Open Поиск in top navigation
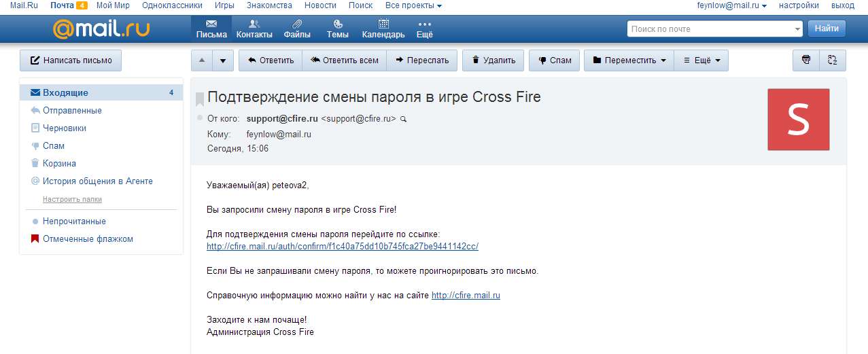 360,5
